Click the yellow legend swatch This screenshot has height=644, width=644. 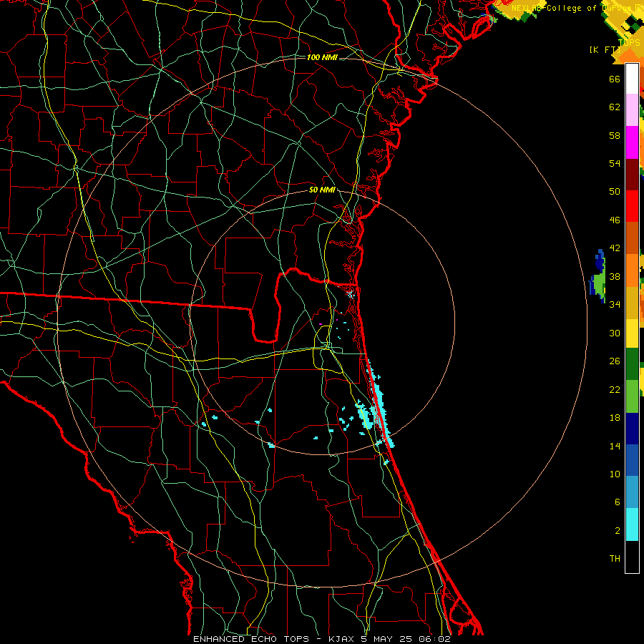(x=632, y=333)
